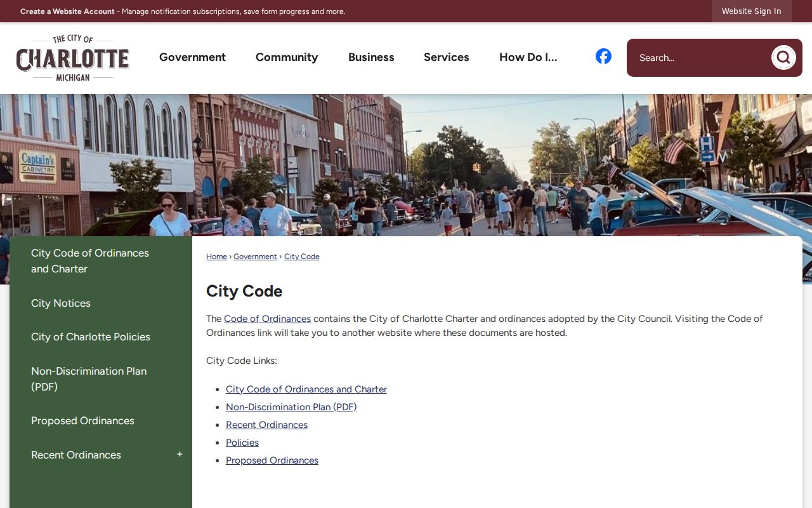Open the Government menu

click(x=192, y=57)
